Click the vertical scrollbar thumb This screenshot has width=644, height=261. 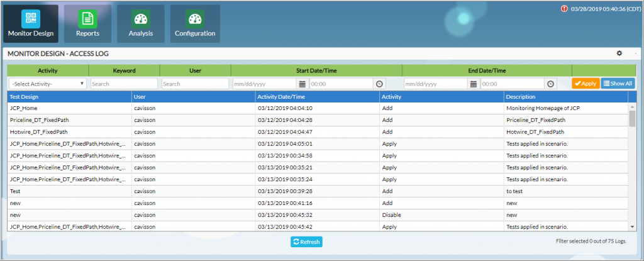pos(633,118)
